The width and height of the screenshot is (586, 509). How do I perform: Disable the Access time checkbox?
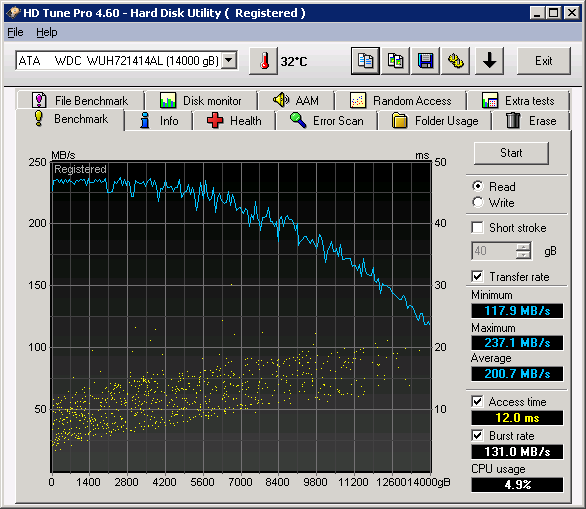click(x=477, y=402)
